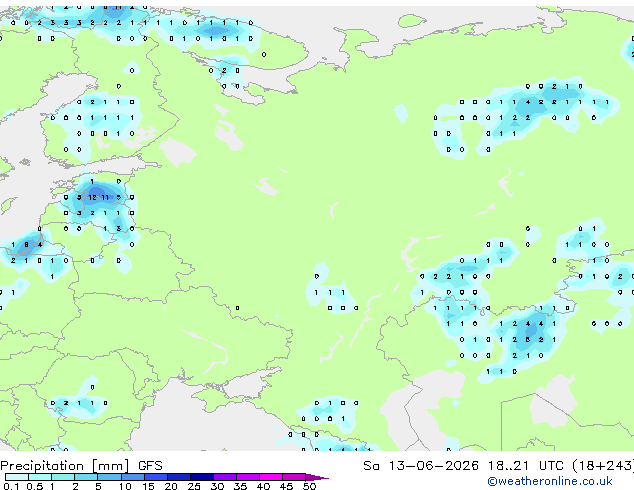Click the legend label '50'
634x490 pixels.
click(x=309, y=486)
